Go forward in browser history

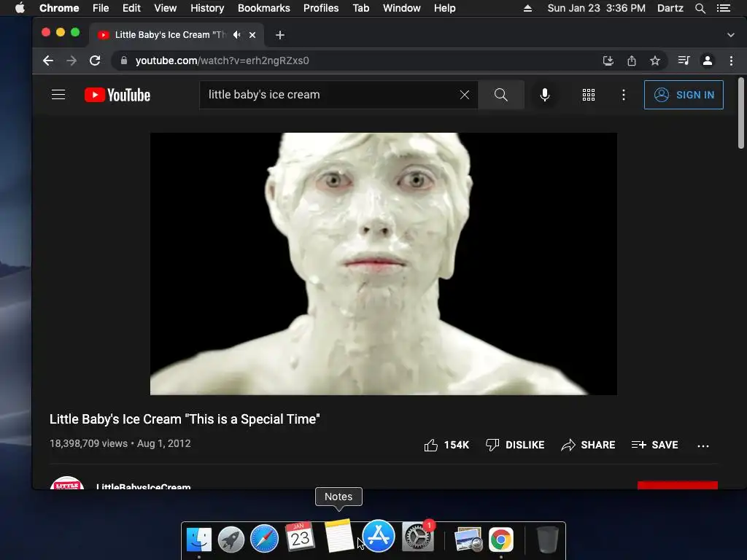click(x=71, y=61)
